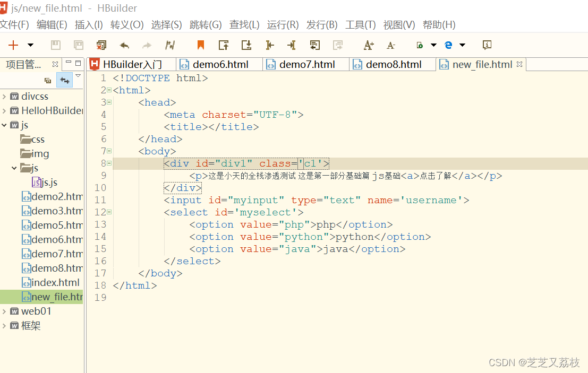This screenshot has width=588, height=373.
Task: Click the undo back arrow icon
Action: click(x=124, y=45)
